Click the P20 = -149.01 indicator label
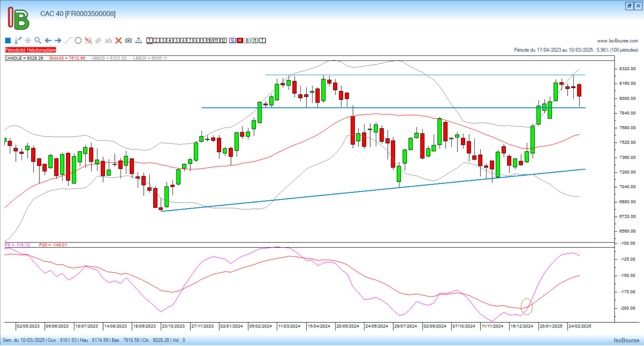 [x=53, y=245]
